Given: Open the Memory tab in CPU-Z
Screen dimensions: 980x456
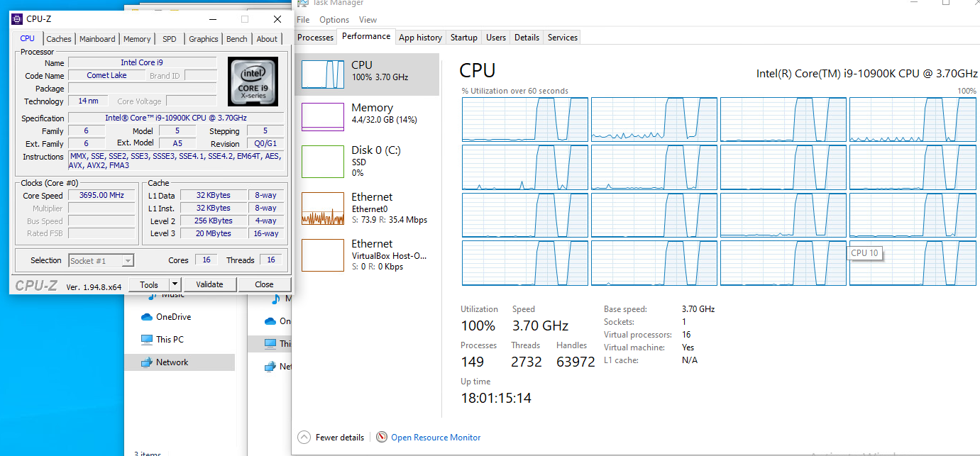Looking at the screenshot, I should [x=137, y=39].
